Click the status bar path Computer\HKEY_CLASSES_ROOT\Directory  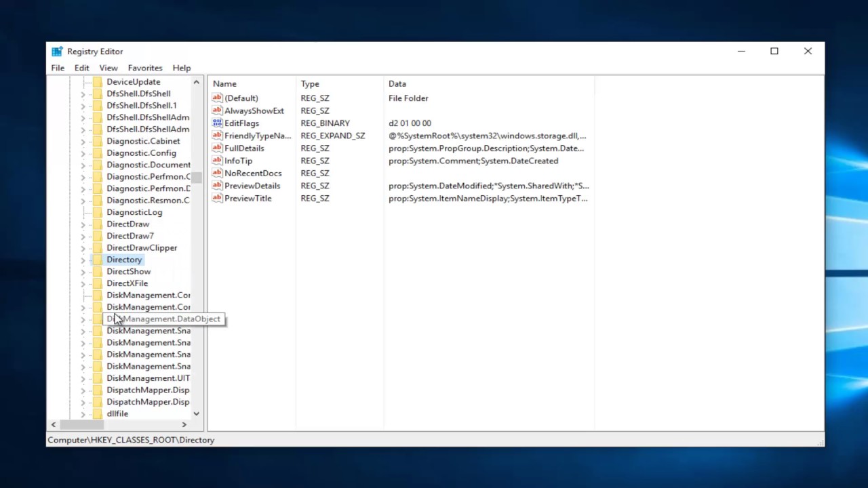[131, 440]
